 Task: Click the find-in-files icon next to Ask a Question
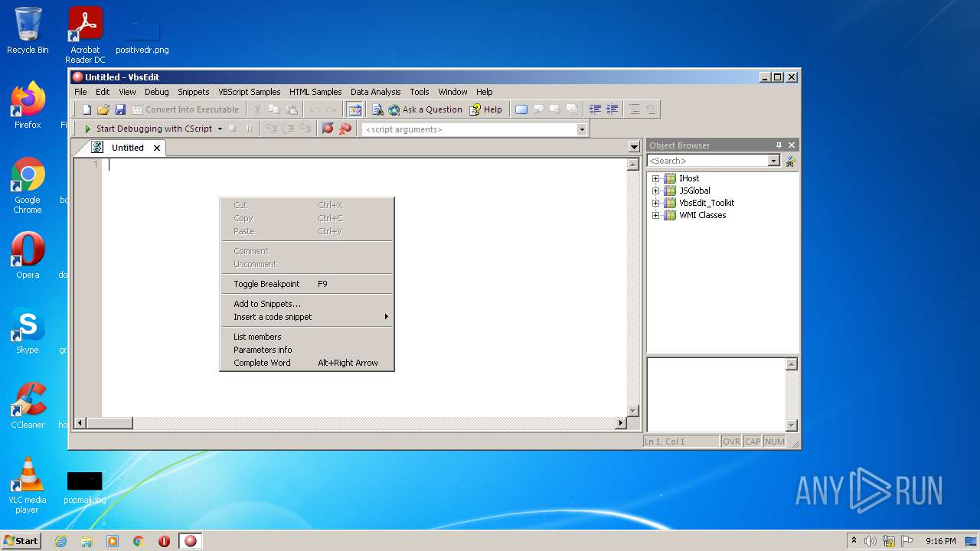click(x=377, y=109)
